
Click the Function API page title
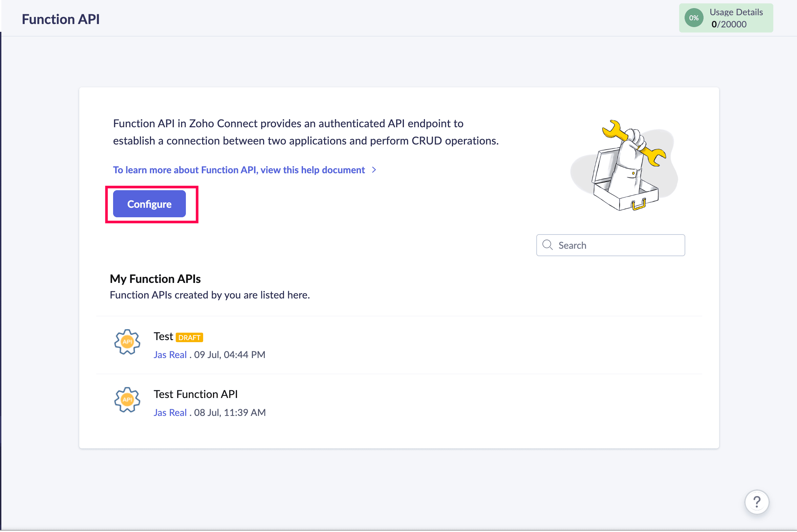(61, 19)
